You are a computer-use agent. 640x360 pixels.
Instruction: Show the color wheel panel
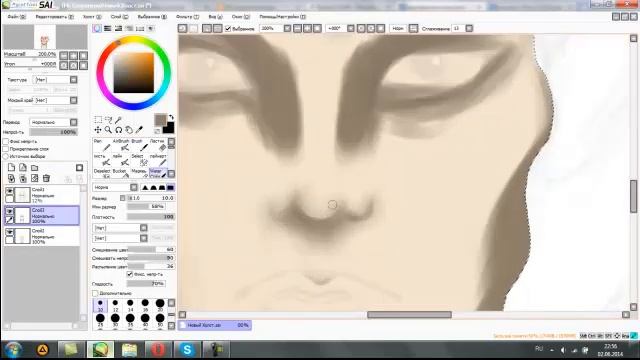pos(97,28)
